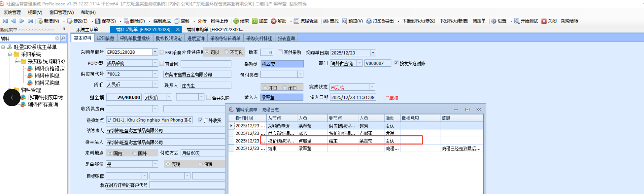Click 修改(E) edit pencil icon
The width and height of the screenshot is (644, 194).
point(70,21)
